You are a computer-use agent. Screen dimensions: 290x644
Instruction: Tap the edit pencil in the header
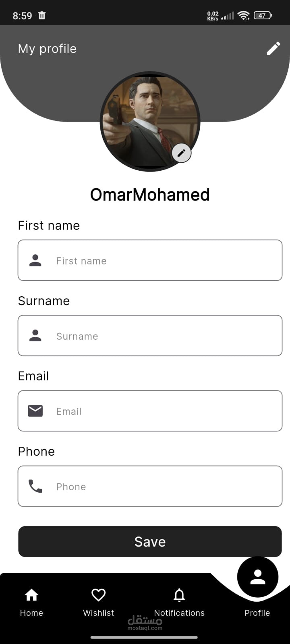[x=273, y=49]
